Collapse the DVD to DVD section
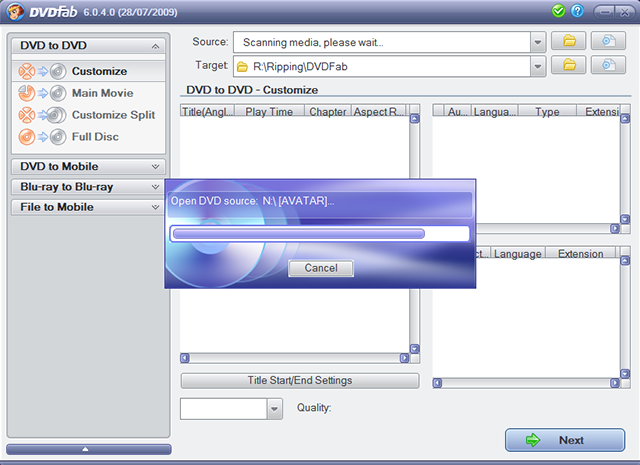This screenshot has width=640, height=465. pyautogui.click(x=89, y=45)
